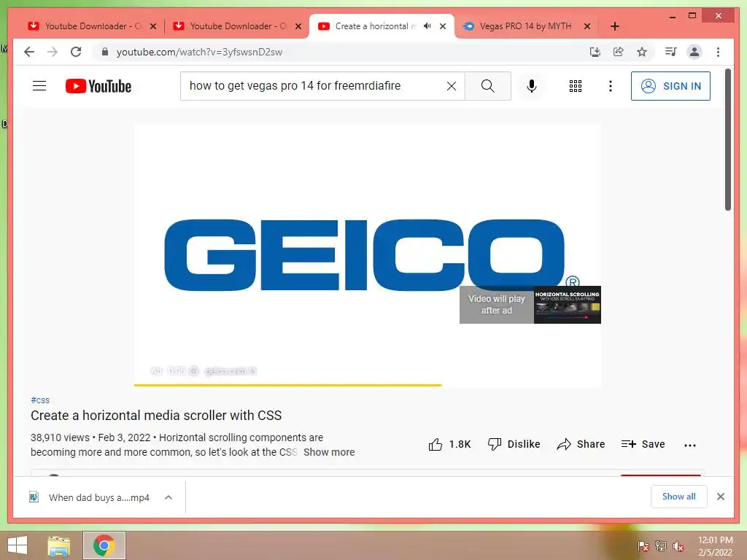Clear the YouTube search text

tap(451, 86)
